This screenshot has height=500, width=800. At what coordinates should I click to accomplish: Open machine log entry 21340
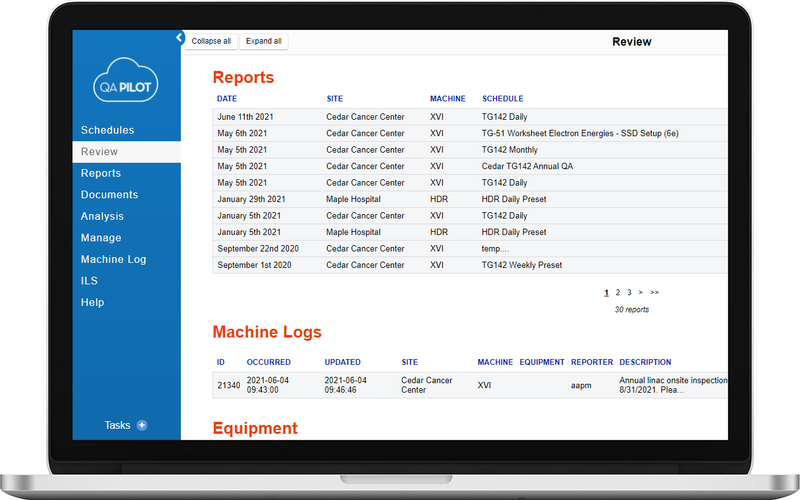[x=228, y=385]
